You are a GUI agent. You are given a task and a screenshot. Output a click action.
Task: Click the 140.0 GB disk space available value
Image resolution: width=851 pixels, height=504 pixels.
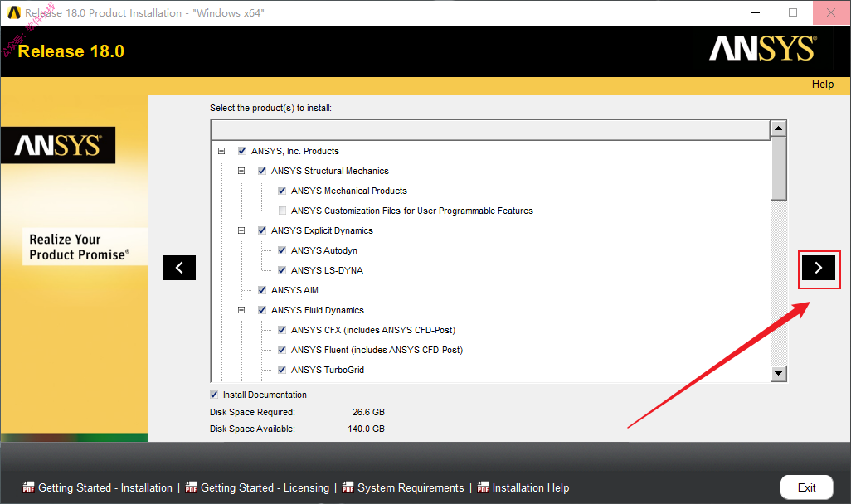(x=367, y=429)
